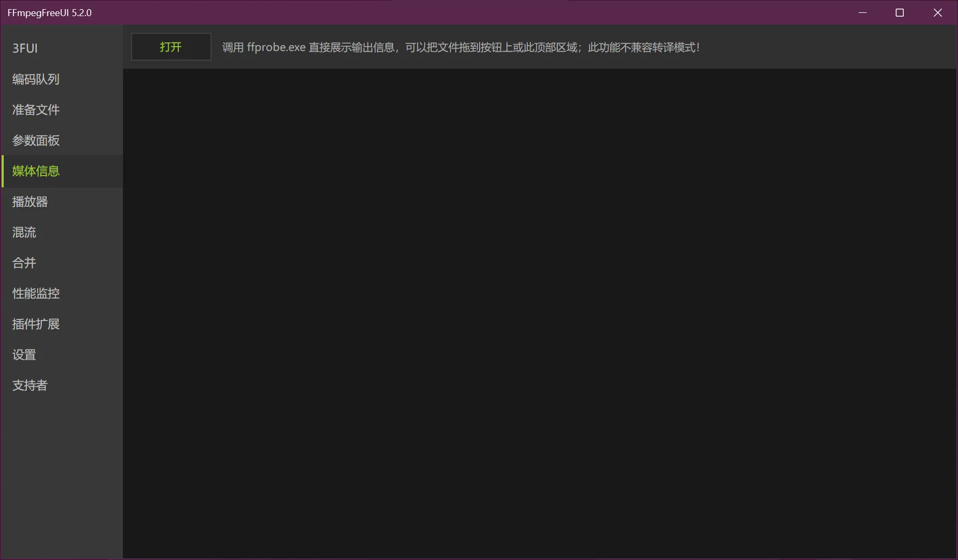The width and height of the screenshot is (958, 560).
Task: Go to 准备文件 (prepare files) section
Action: tap(36, 110)
